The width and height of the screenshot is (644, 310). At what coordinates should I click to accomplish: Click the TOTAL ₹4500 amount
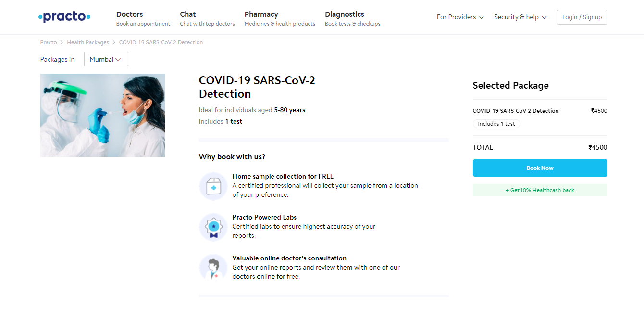click(598, 147)
